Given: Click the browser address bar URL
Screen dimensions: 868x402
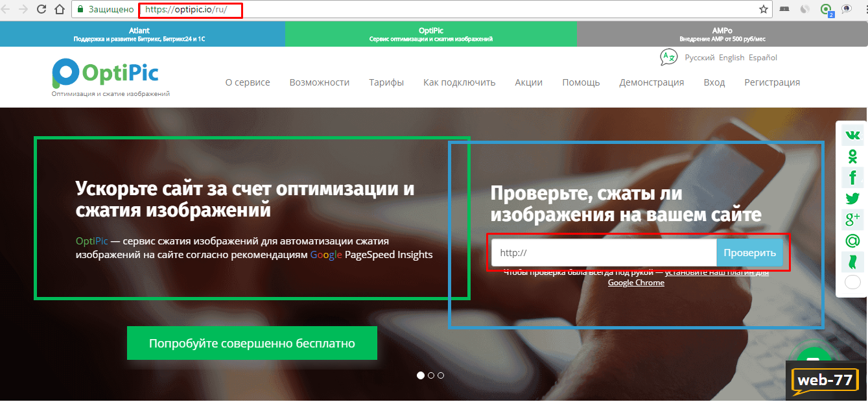Looking at the screenshot, I should coord(186,10).
